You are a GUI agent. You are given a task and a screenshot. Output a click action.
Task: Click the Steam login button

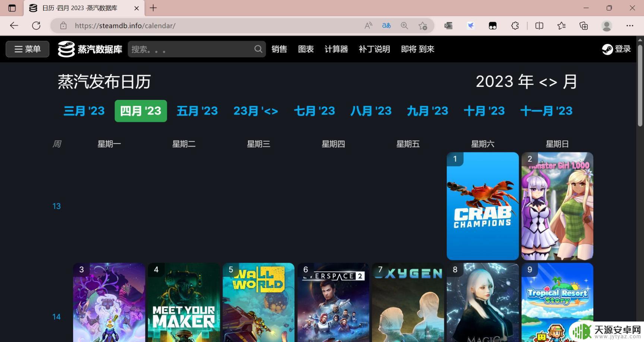coord(616,49)
